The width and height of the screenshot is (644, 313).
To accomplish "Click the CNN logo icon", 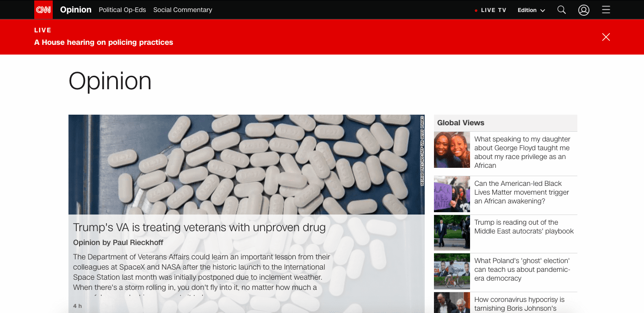I will tap(43, 10).
